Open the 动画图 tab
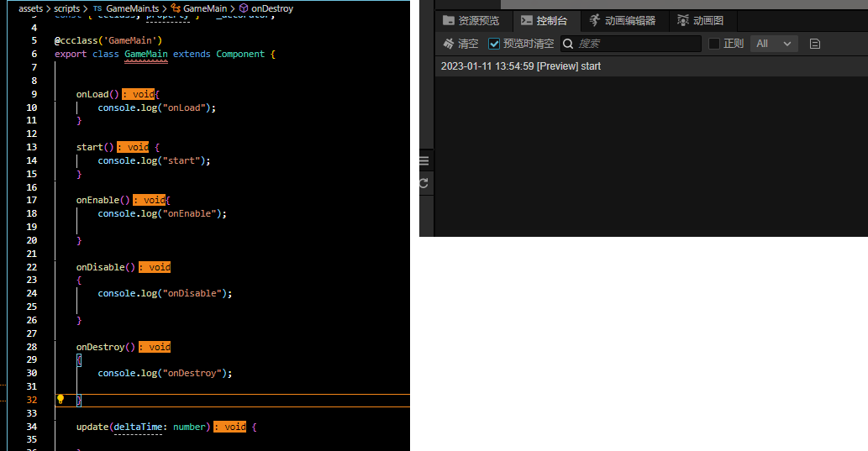868x451 pixels. click(701, 20)
